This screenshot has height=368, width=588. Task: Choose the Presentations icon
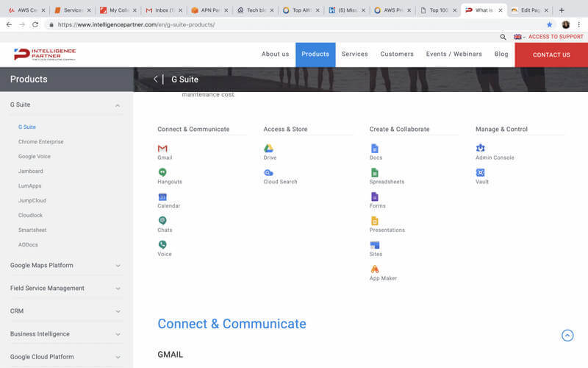pyautogui.click(x=375, y=221)
